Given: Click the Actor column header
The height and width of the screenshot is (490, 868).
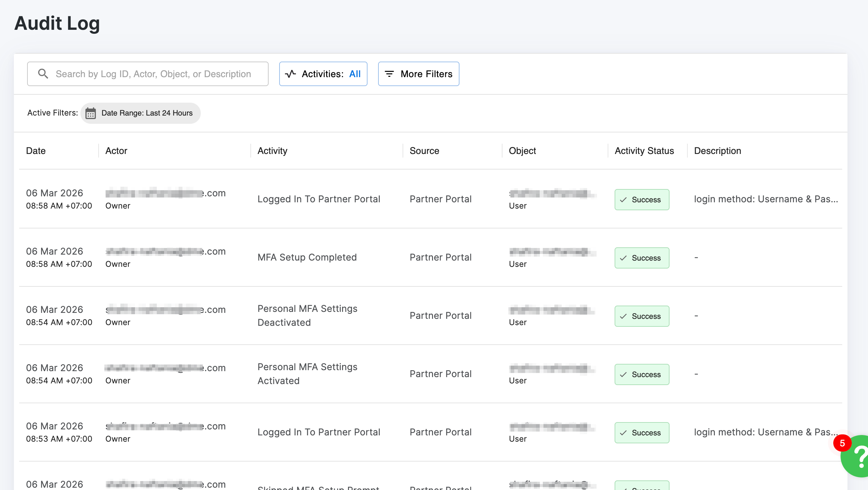Looking at the screenshot, I should (x=116, y=151).
